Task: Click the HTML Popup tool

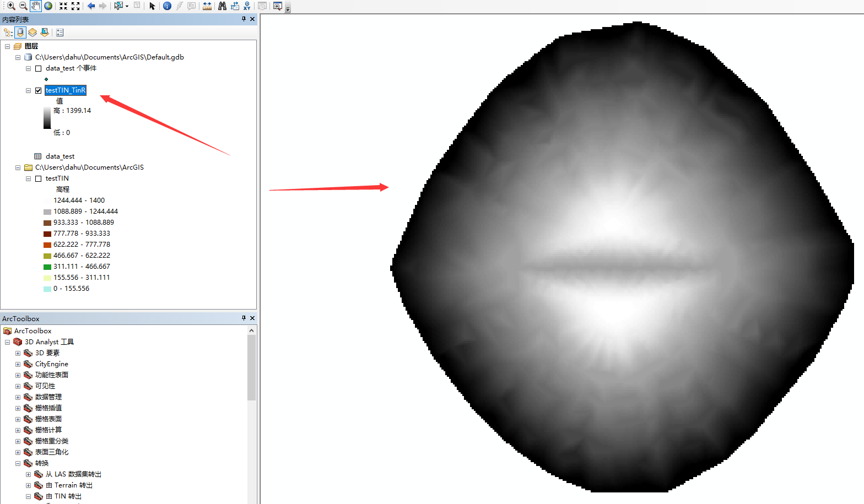Action: [x=192, y=6]
